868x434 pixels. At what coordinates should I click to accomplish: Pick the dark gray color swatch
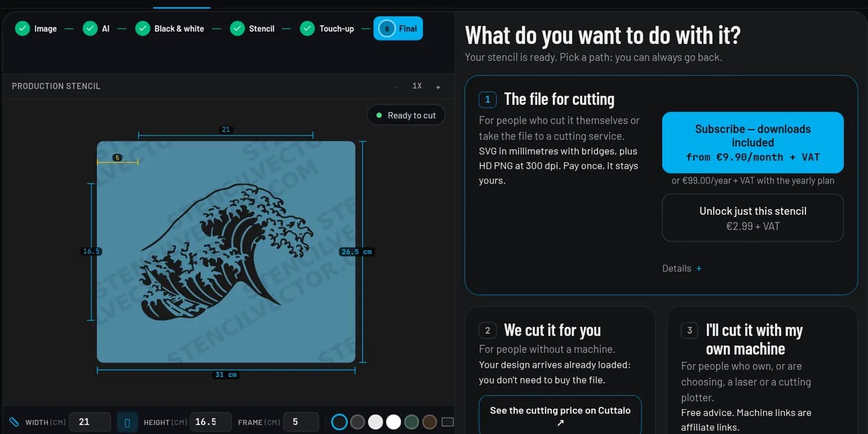click(357, 422)
